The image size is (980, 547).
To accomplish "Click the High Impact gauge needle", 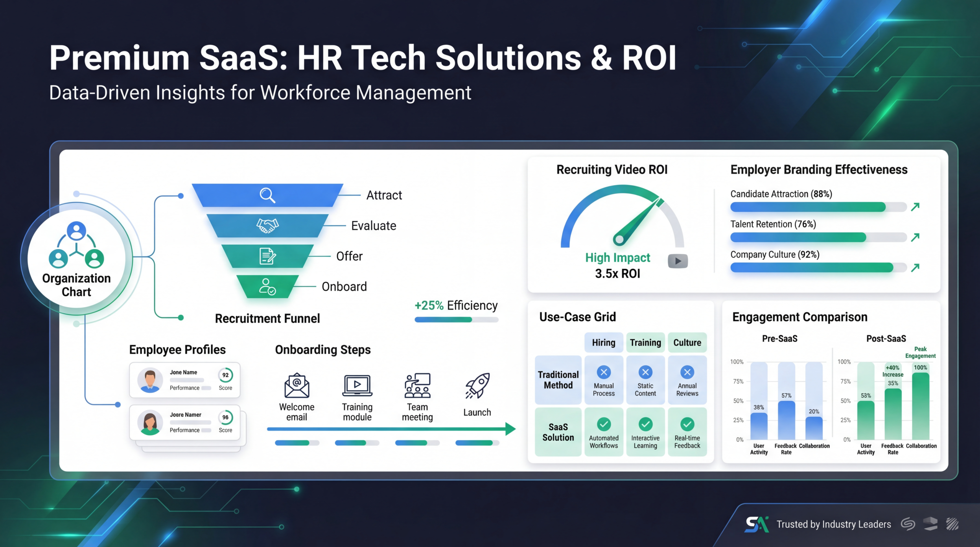I will [639, 222].
